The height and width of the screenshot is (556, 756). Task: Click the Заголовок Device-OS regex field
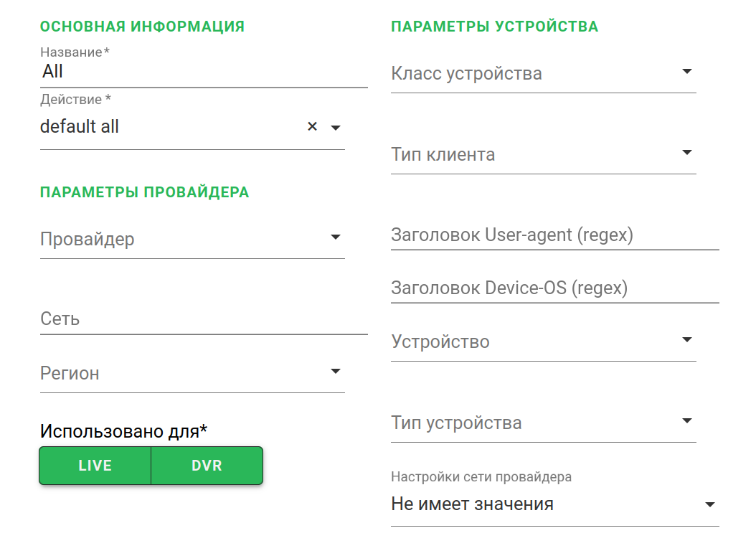[x=554, y=288]
